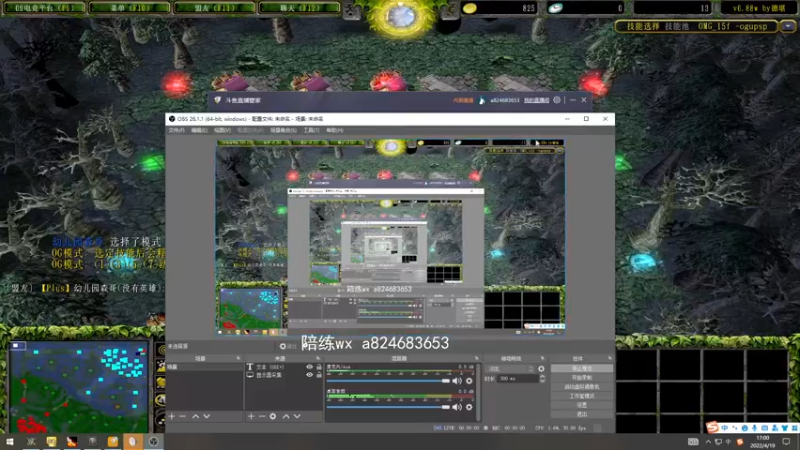Open Douyu broadcast assistant settings gear
Image resolution: width=800 pixels, height=450 pixels.
click(x=557, y=100)
